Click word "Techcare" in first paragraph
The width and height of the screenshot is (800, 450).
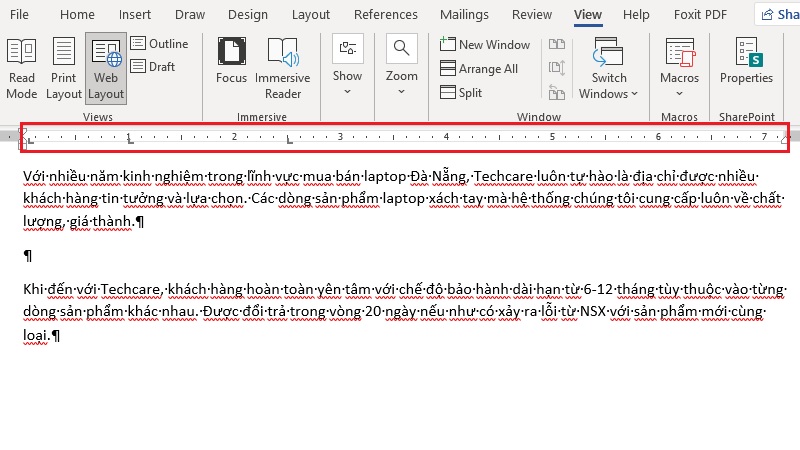tap(503, 177)
